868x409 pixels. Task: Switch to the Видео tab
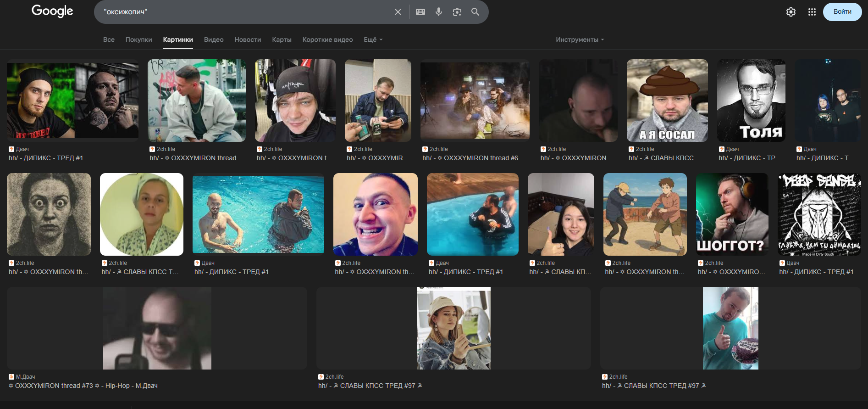click(x=214, y=39)
